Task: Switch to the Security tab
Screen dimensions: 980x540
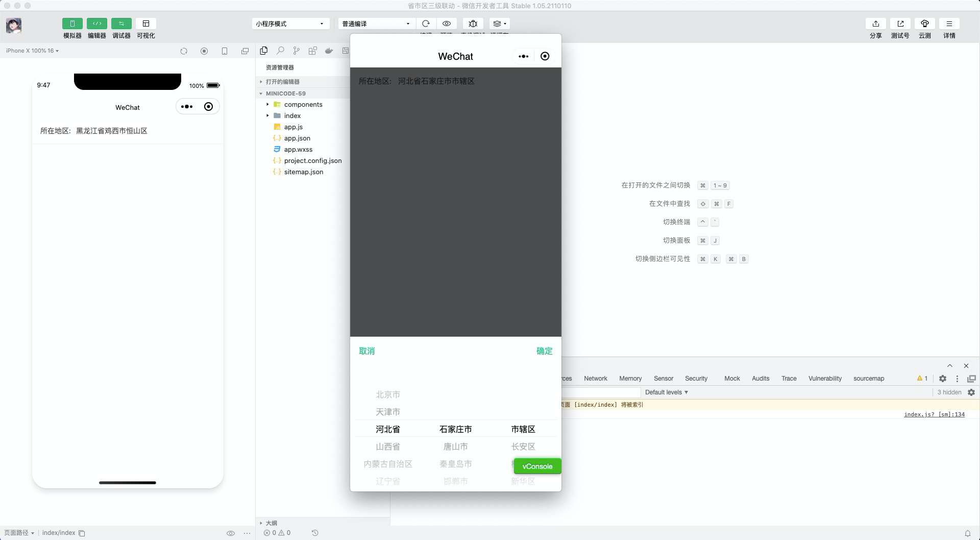Action: pos(696,379)
